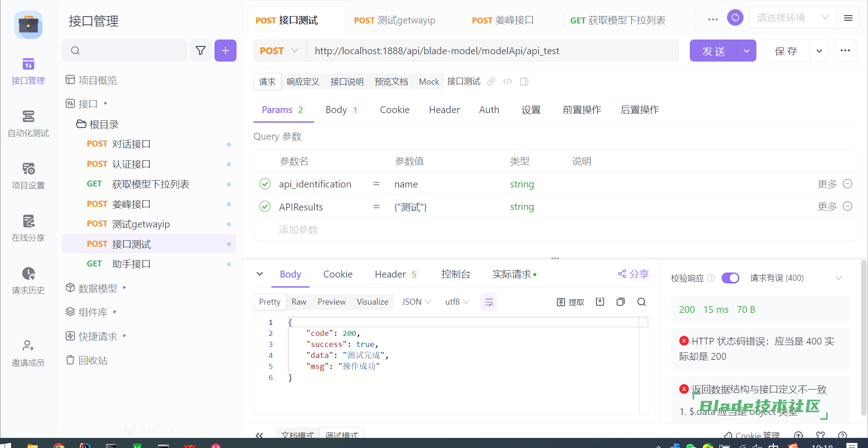Open the hamburger menu in the top right

[x=848, y=18]
